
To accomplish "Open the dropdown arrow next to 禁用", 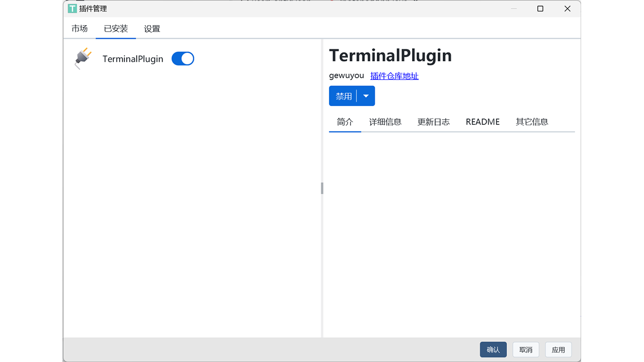I will [x=366, y=96].
